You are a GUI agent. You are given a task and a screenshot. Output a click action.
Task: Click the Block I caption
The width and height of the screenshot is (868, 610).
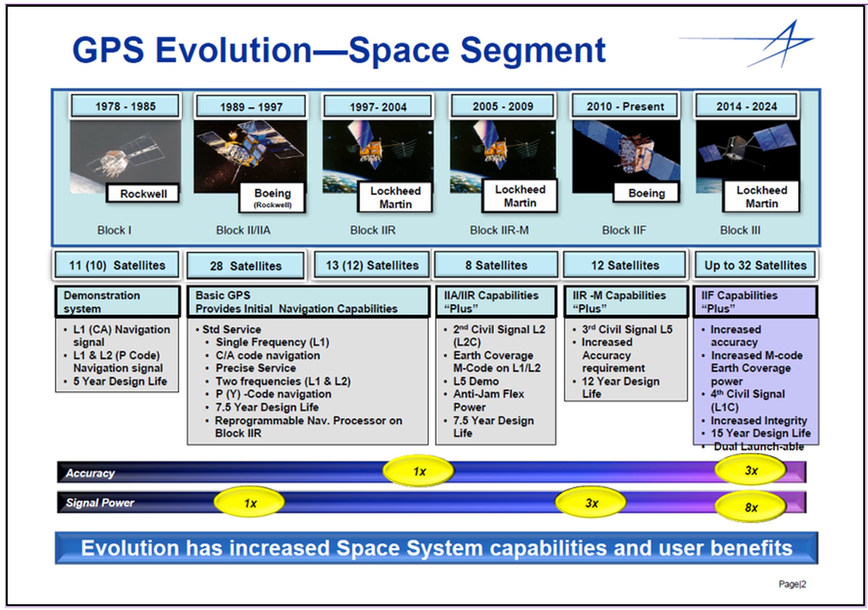coord(114,230)
